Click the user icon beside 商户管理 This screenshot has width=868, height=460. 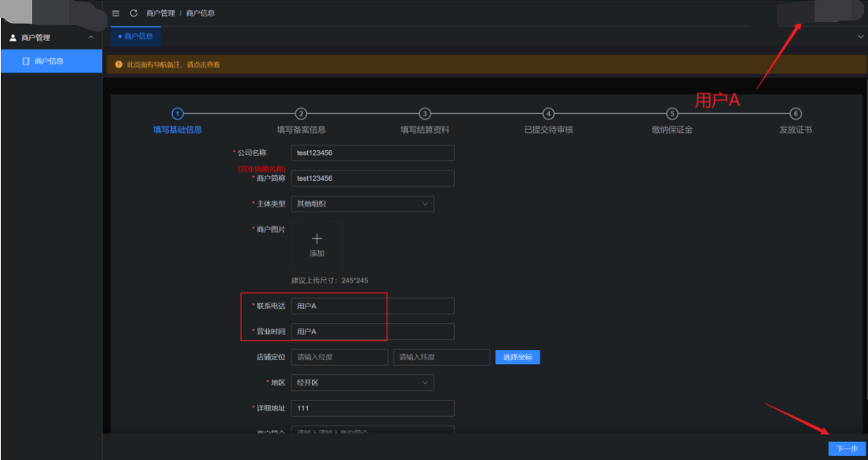[13, 39]
